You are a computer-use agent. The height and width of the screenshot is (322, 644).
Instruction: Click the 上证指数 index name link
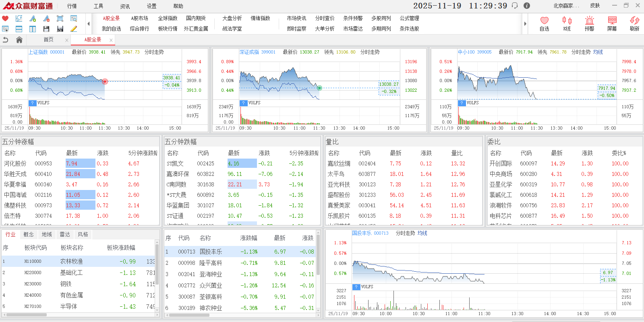click(38, 52)
